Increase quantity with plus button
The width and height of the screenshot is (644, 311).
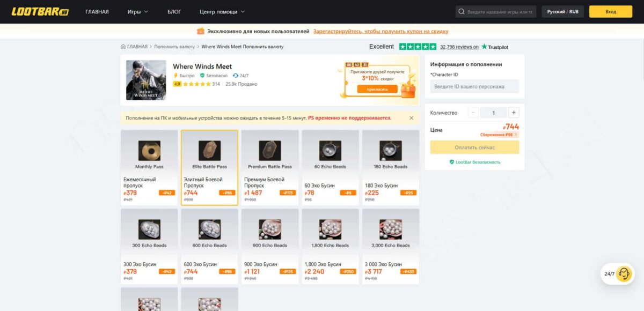[514, 113]
